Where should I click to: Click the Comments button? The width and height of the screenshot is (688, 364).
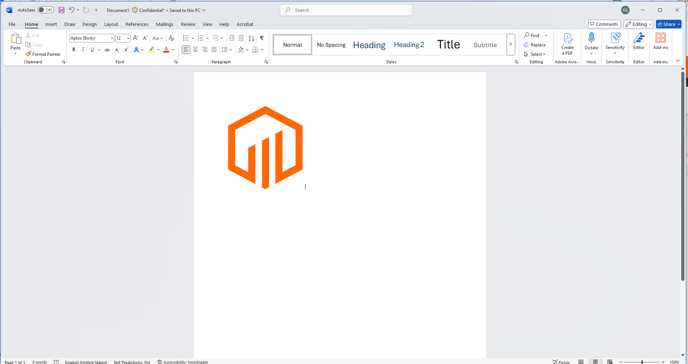point(604,24)
